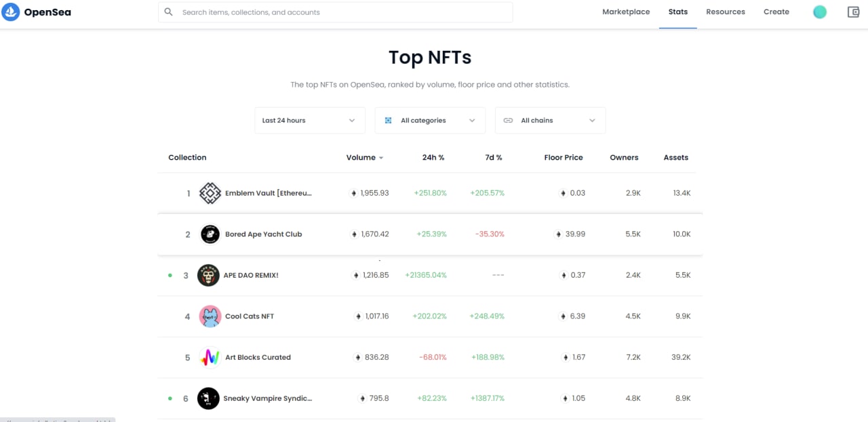The height and width of the screenshot is (422, 868).
Task: Click ETH icon beside 836.28 volume
Action: tap(357, 358)
